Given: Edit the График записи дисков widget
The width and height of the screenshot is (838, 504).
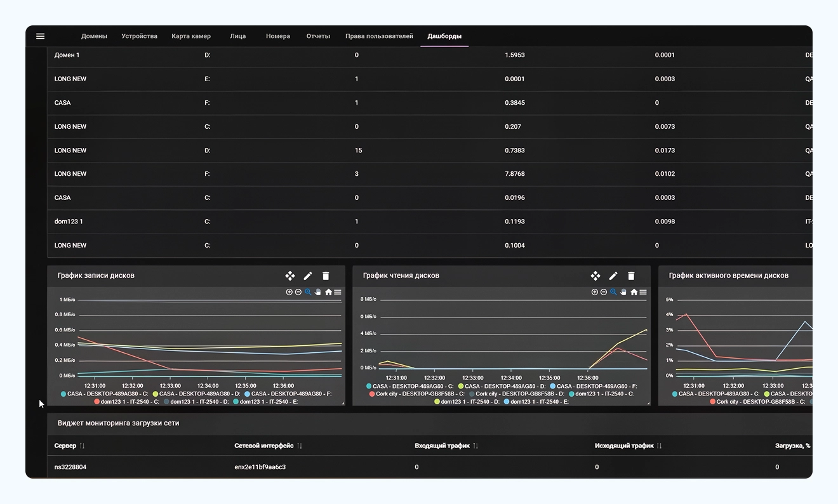Looking at the screenshot, I should 308,275.
